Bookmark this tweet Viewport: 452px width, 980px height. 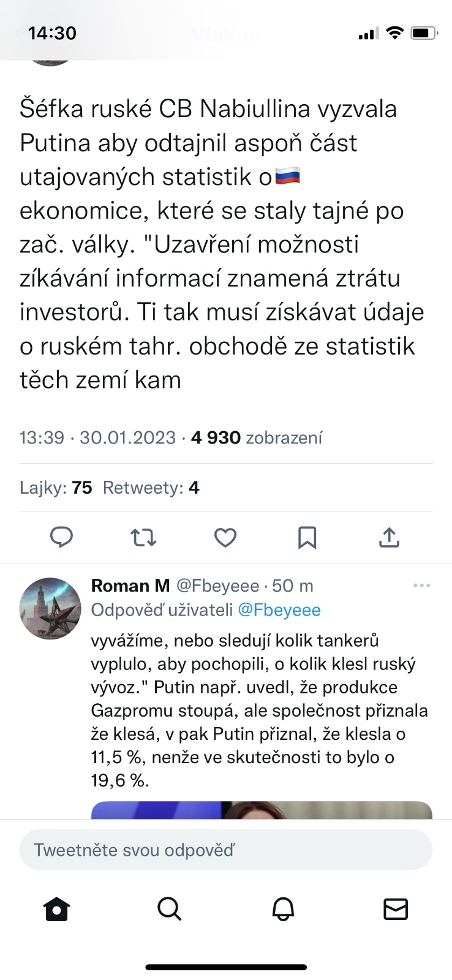(x=307, y=537)
